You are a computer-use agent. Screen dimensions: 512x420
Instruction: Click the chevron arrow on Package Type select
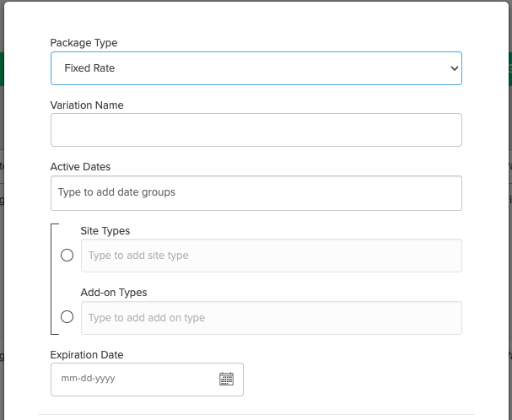pos(454,67)
